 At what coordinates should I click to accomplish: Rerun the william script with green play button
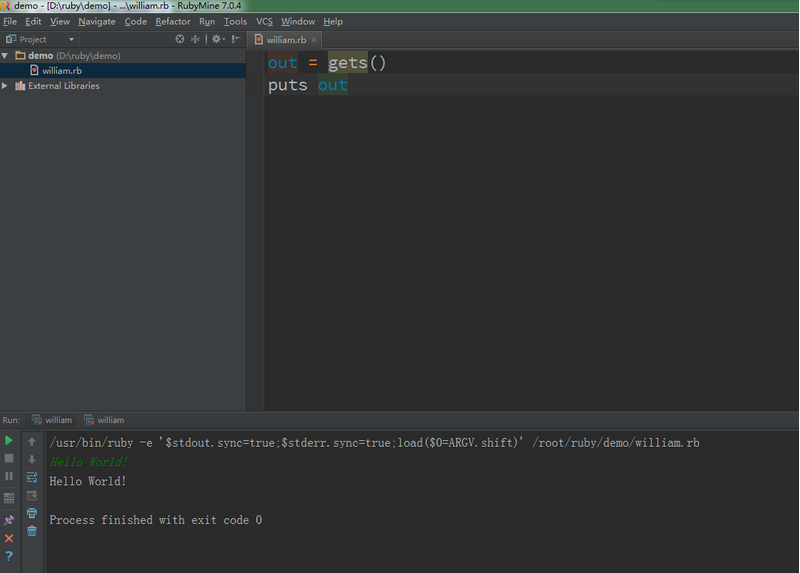coord(9,440)
